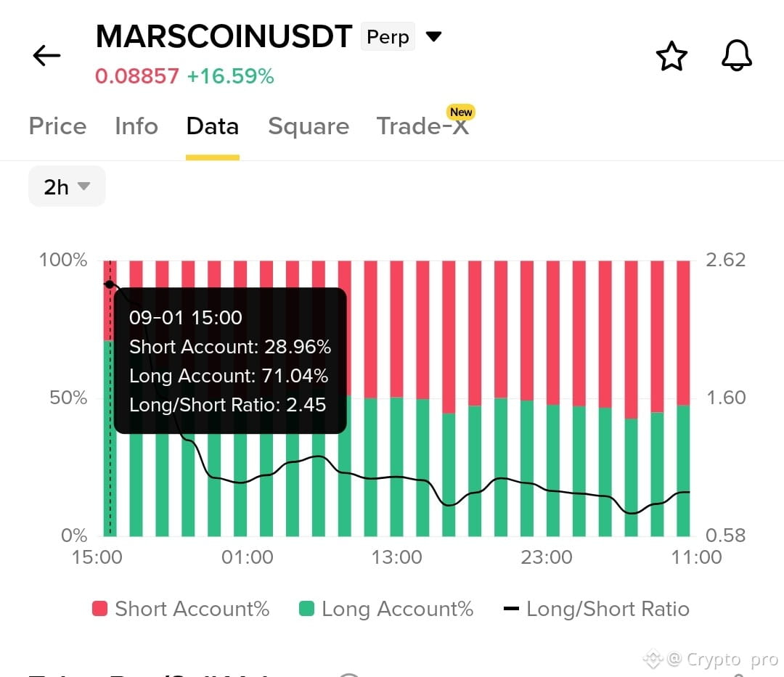784x677 pixels.
Task: Switch to the Price tab
Action: pos(57,126)
